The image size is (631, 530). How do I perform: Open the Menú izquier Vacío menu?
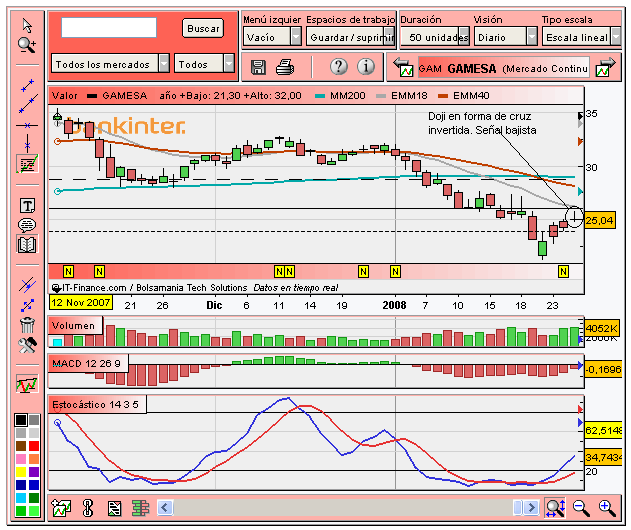pos(272,37)
